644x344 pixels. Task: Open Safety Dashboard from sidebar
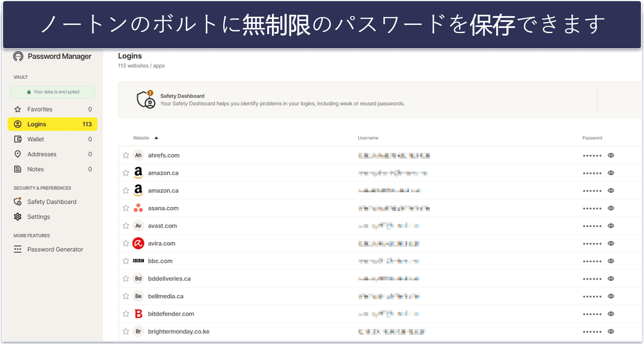point(52,201)
